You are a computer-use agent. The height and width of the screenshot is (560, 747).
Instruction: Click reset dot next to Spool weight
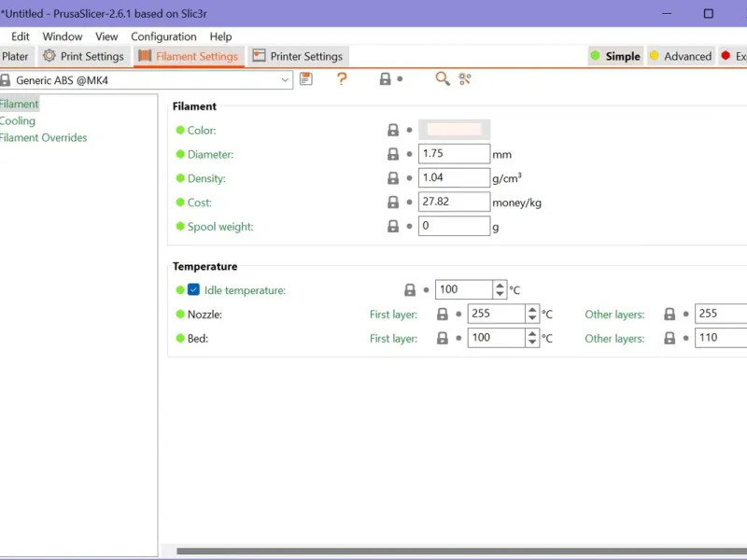[x=409, y=226]
